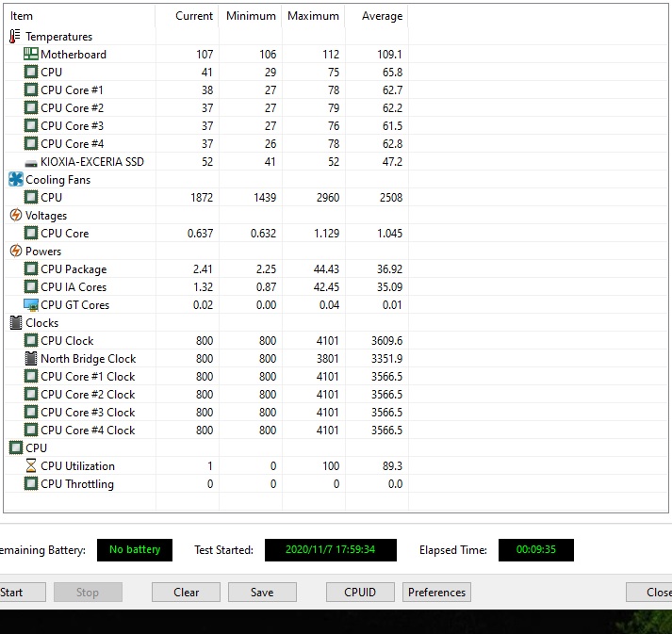672x634 pixels.
Task: Save the sensor log with Save
Action: click(262, 592)
